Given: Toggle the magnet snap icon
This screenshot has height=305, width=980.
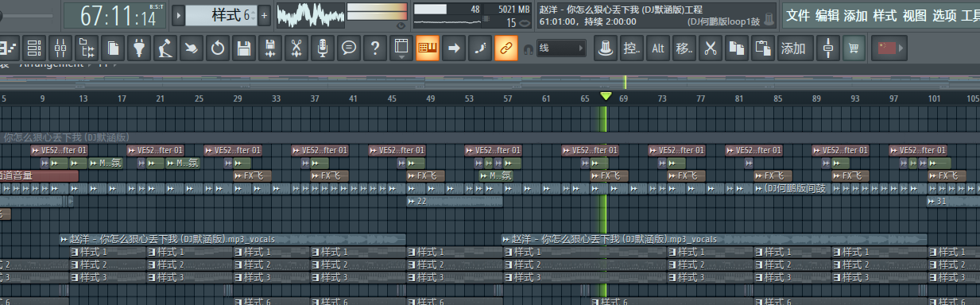Looking at the screenshot, I should point(528,49).
